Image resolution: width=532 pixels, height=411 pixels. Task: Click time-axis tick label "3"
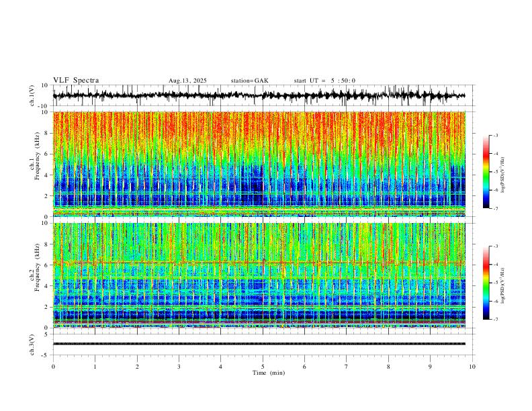[x=179, y=367]
